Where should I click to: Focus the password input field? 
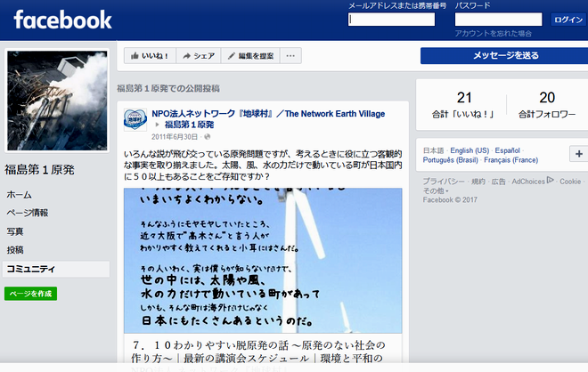pyautogui.click(x=498, y=20)
